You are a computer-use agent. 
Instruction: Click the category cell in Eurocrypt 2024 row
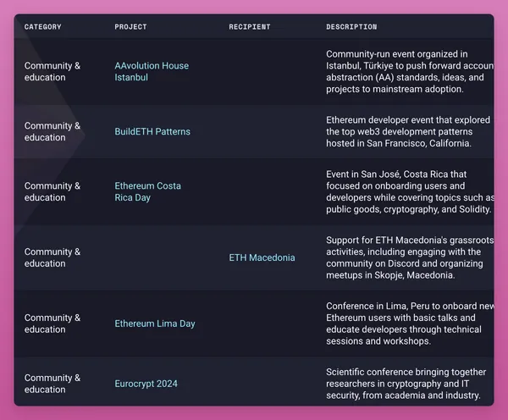tap(52, 384)
